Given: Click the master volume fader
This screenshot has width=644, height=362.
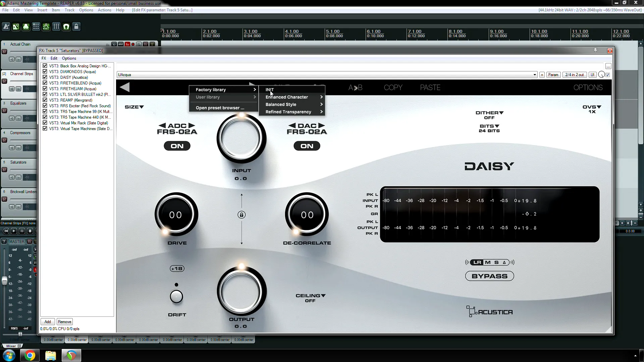Looking at the screenshot, I should (x=4, y=281).
